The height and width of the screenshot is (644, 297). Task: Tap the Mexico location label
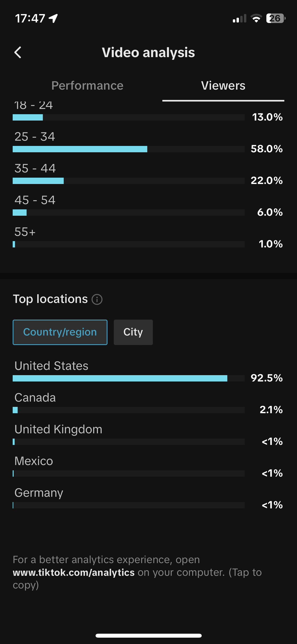point(34,461)
